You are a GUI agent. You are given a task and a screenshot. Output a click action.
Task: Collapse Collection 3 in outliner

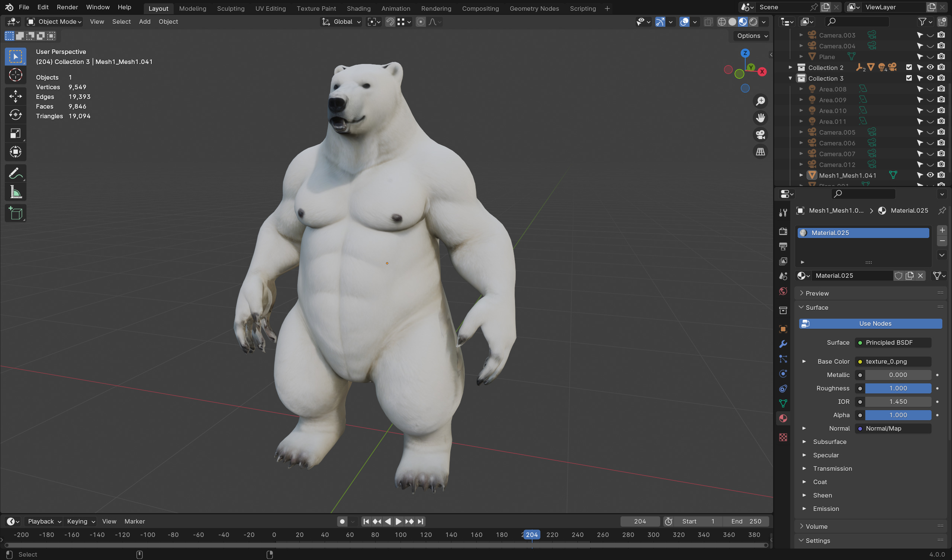coord(790,78)
